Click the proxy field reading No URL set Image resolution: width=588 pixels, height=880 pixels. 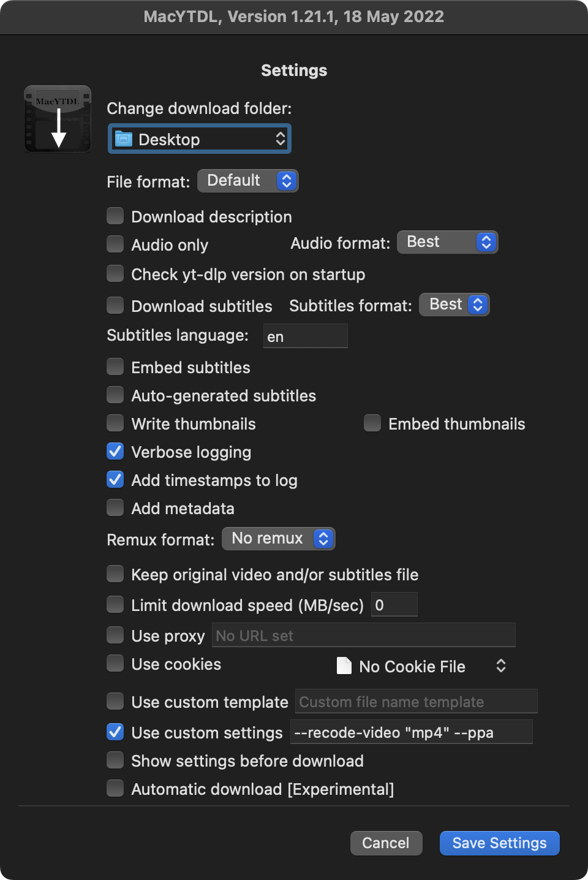point(364,635)
